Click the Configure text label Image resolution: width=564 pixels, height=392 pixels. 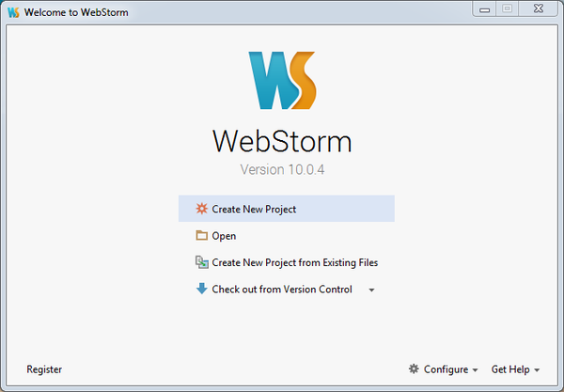446,369
